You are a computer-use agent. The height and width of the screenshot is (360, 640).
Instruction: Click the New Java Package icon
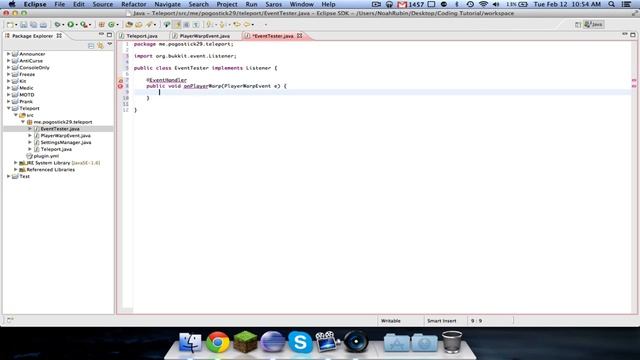(102, 24)
